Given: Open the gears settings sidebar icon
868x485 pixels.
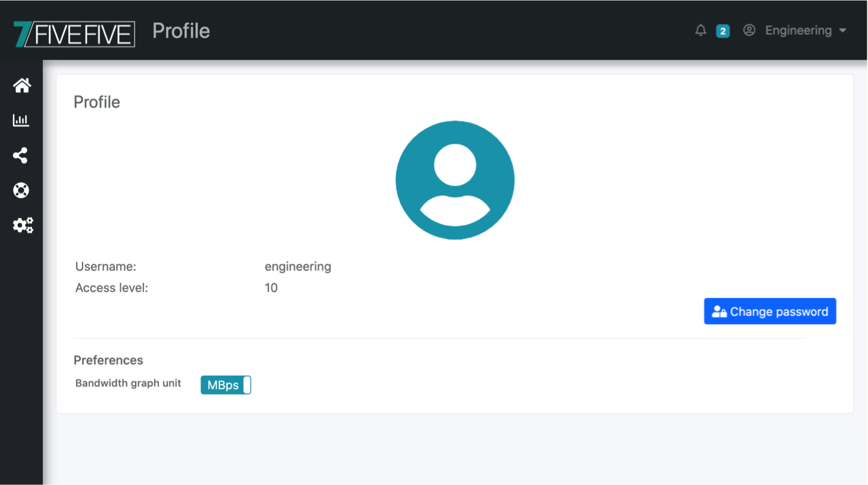Looking at the screenshot, I should [x=23, y=225].
